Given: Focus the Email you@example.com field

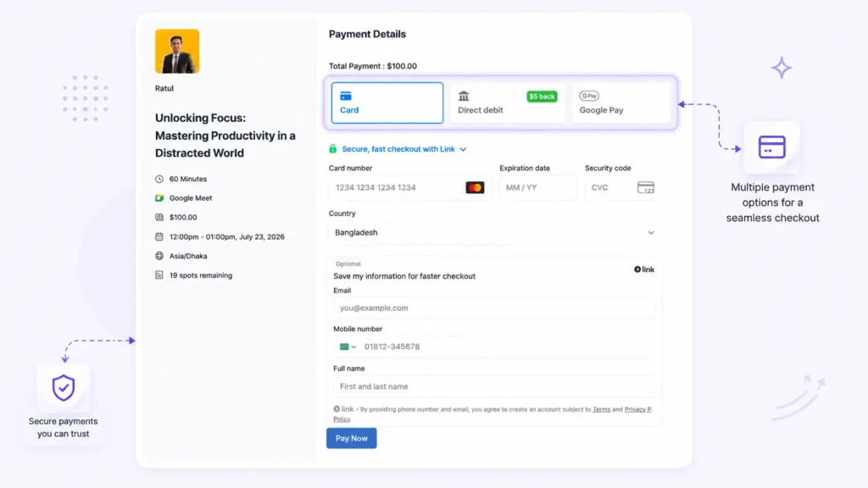Looking at the screenshot, I should coord(494,308).
